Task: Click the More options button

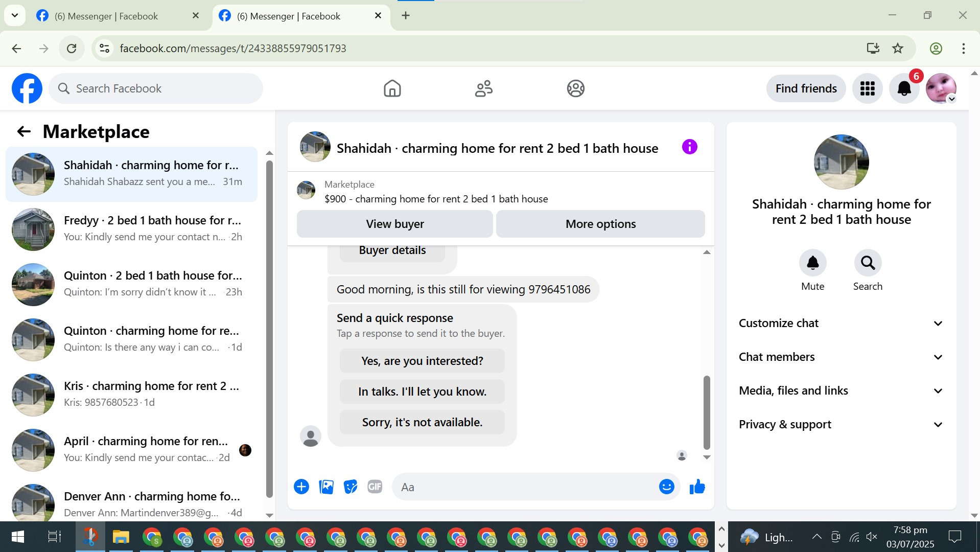Action: (x=600, y=224)
